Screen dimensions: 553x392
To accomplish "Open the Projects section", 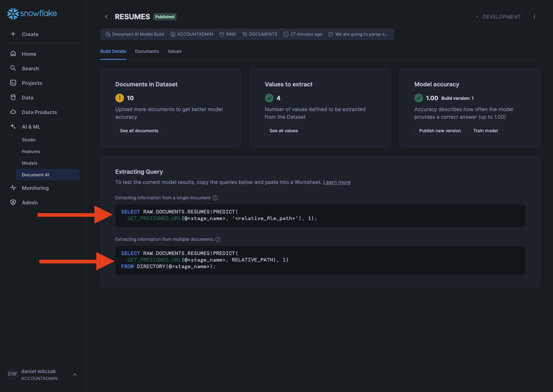I will click(x=32, y=83).
